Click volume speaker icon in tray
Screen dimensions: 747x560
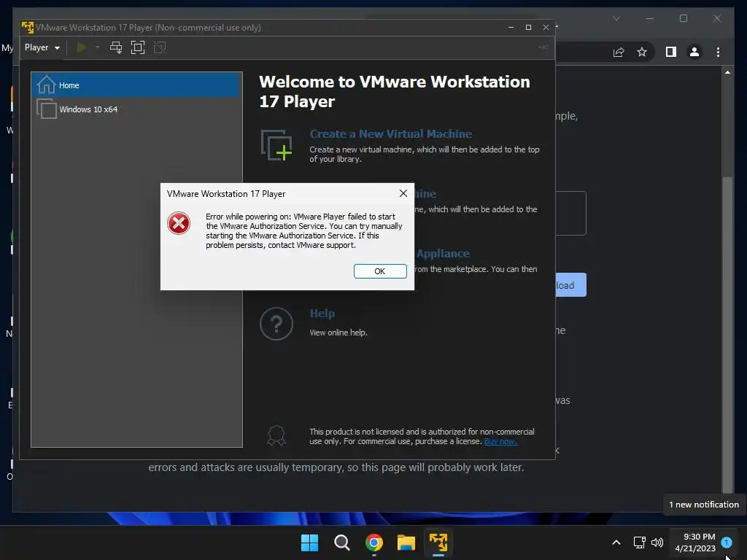tap(657, 542)
